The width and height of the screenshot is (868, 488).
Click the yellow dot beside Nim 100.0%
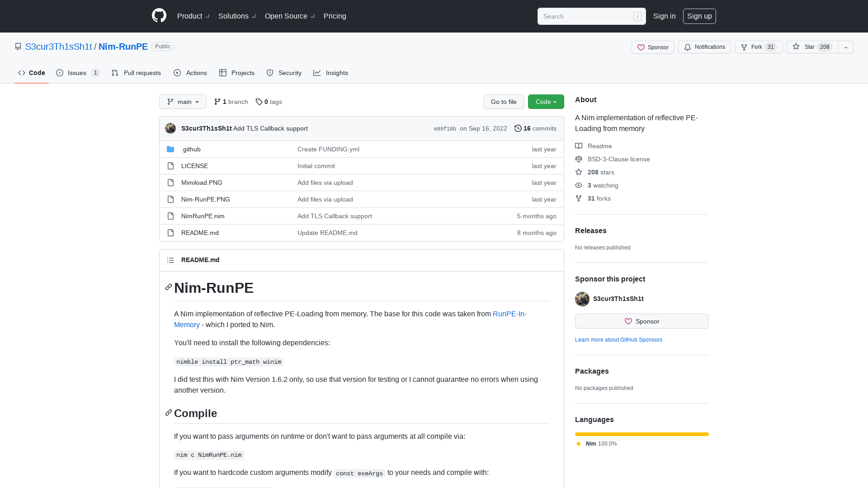click(579, 444)
